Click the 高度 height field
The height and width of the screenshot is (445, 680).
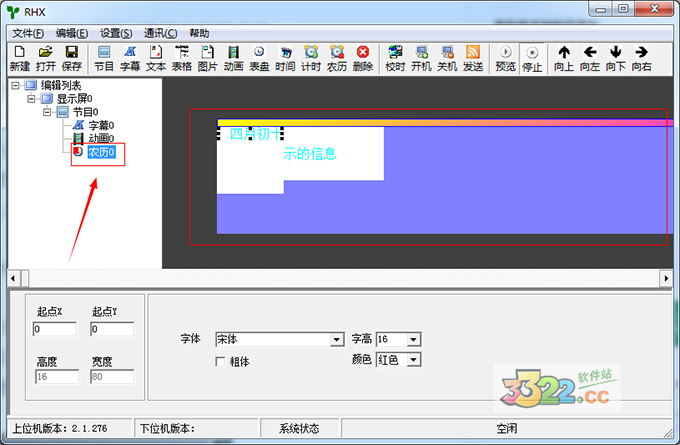[57, 376]
